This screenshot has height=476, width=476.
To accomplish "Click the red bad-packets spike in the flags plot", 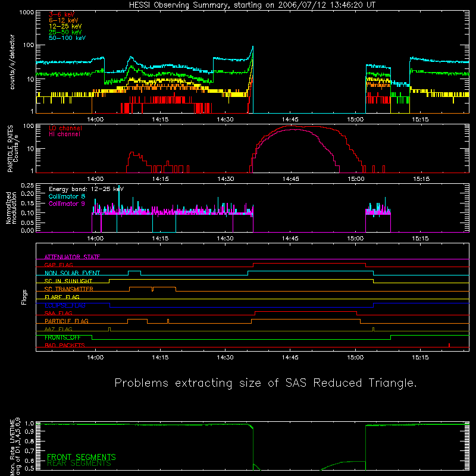I will [449, 345].
